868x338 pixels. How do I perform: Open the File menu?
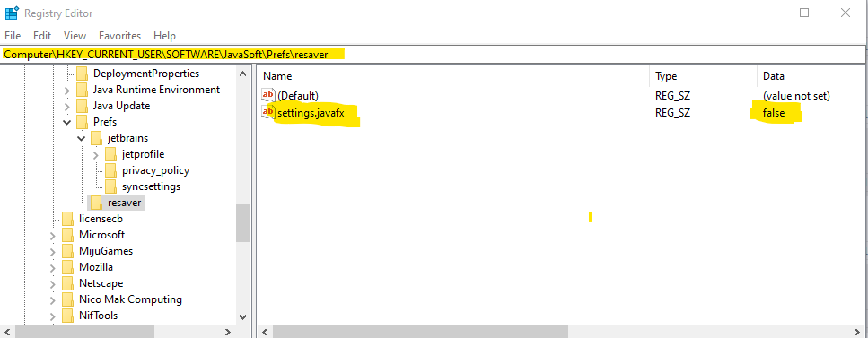pyautogui.click(x=13, y=35)
